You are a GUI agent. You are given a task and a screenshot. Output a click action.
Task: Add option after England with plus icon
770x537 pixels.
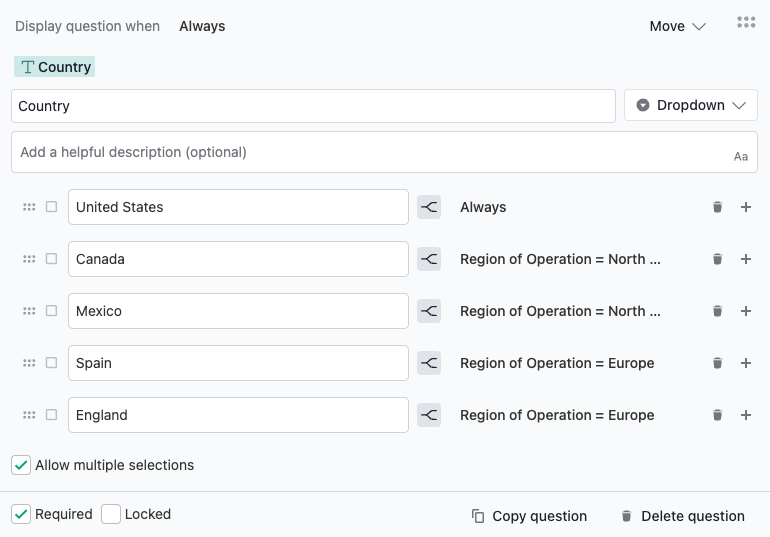click(745, 415)
